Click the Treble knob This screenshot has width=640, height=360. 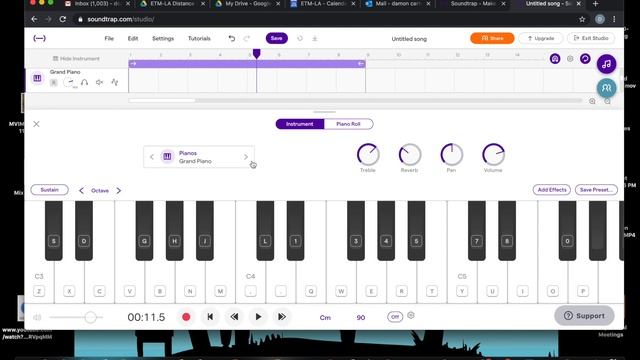click(x=368, y=155)
